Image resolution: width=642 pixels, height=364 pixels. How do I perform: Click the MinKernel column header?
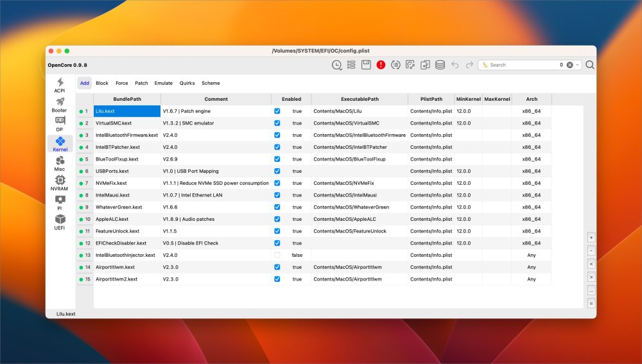[468, 99]
